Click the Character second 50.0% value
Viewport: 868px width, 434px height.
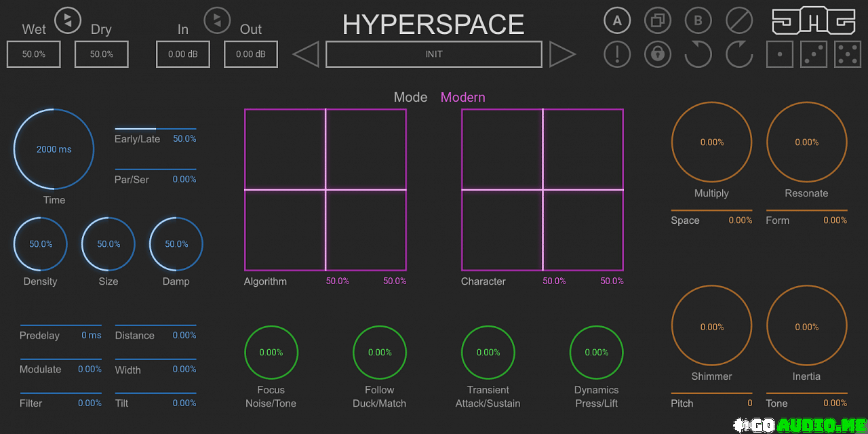coord(612,281)
